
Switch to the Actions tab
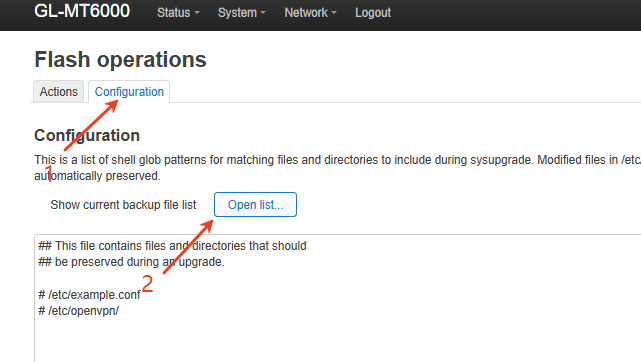click(58, 92)
